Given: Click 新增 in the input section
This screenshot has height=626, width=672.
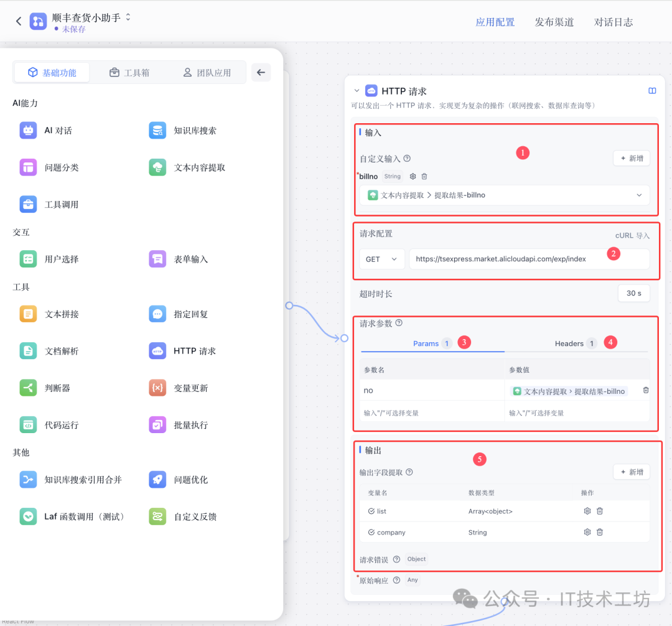Looking at the screenshot, I should point(632,158).
